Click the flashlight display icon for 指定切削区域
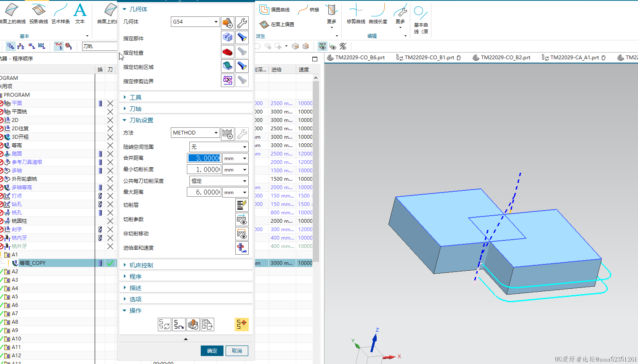 242,66
